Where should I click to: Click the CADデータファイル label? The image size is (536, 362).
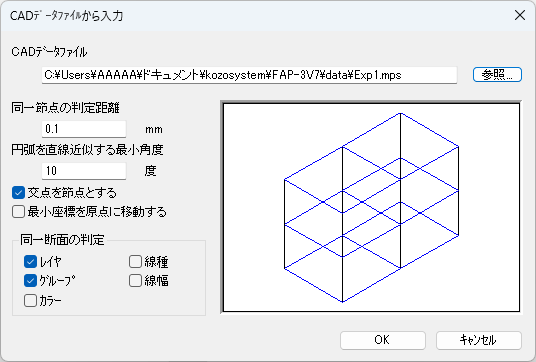49,52
